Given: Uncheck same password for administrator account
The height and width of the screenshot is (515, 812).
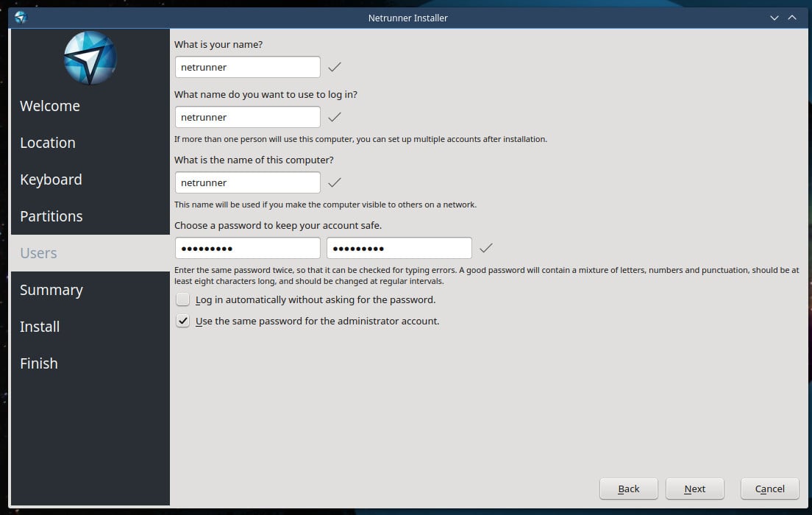Looking at the screenshot, I should 183,322.
